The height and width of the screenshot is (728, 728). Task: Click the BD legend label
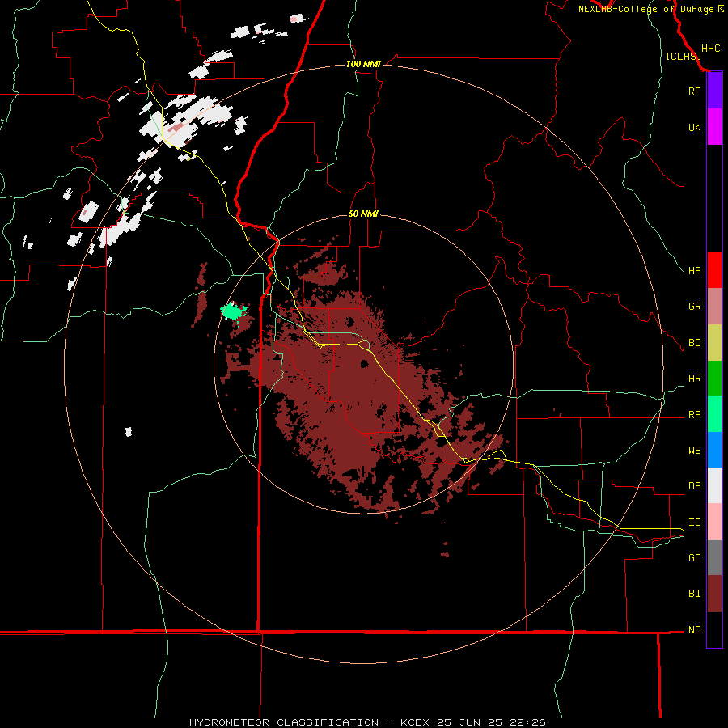(x=694, y=343)
